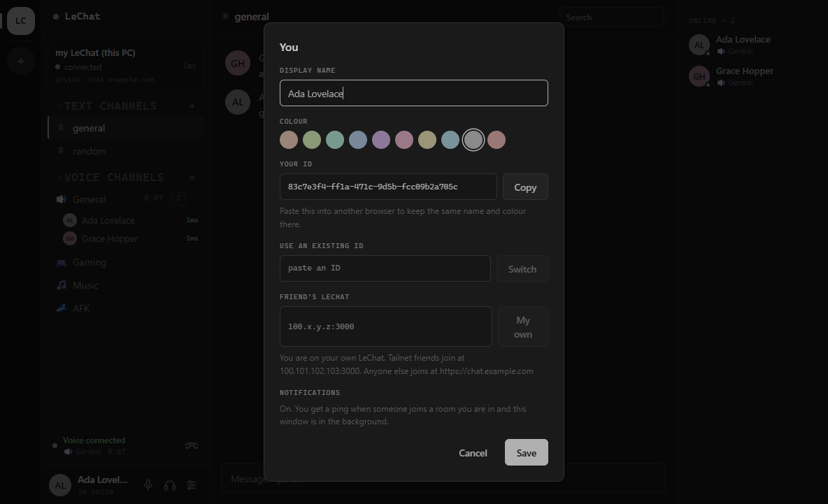Pick the slate blue colour swatch
Screen dimensions: 828x504
click(358, 140)
